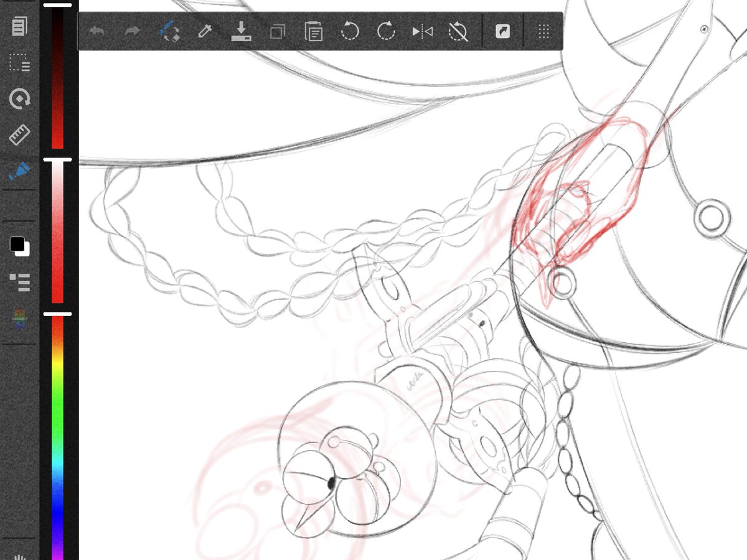Pick a hue on the rainbow slider
This screenshot has width=747, height=560.
(x=57, y=437)
